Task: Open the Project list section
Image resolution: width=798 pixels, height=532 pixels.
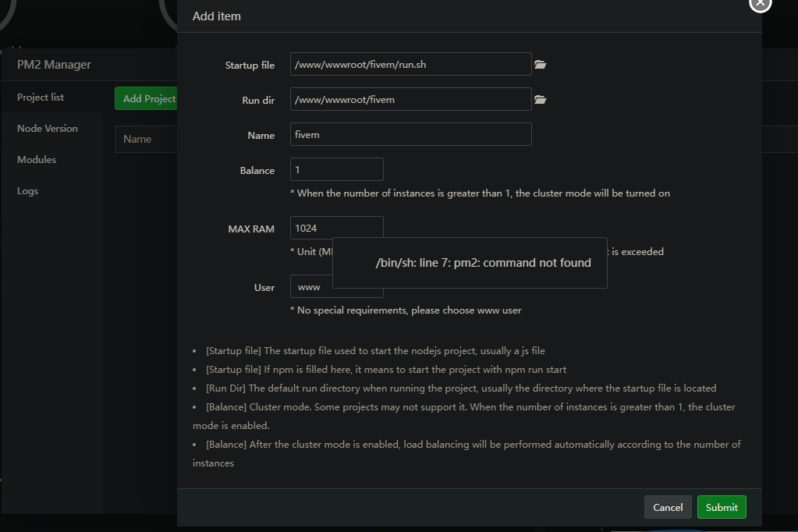Action: 41,98
